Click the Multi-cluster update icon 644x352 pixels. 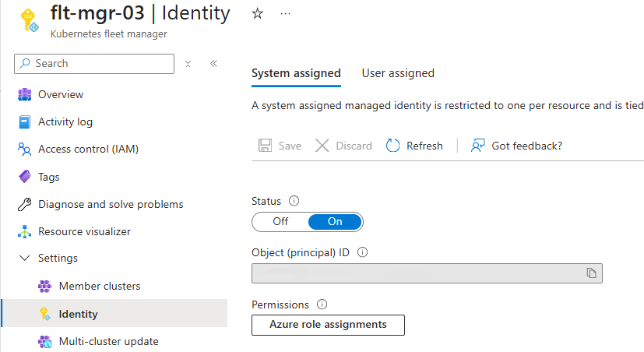[44, 341]
